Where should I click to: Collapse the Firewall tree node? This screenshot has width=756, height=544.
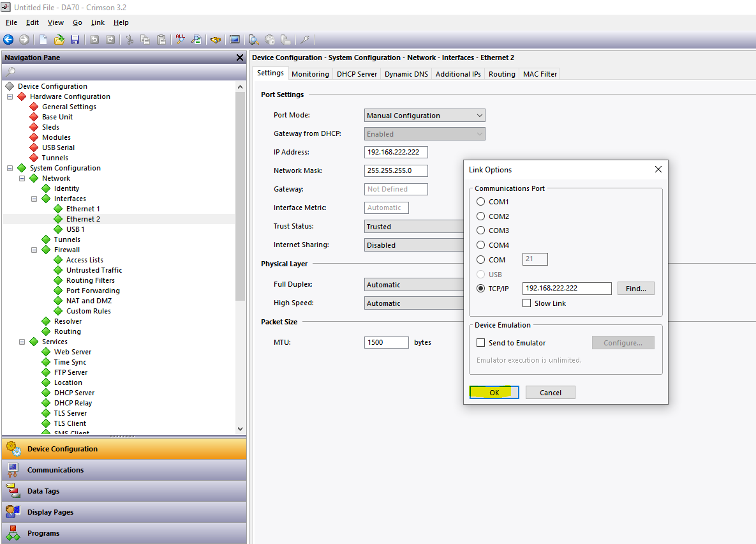click(x=34, y=250)
